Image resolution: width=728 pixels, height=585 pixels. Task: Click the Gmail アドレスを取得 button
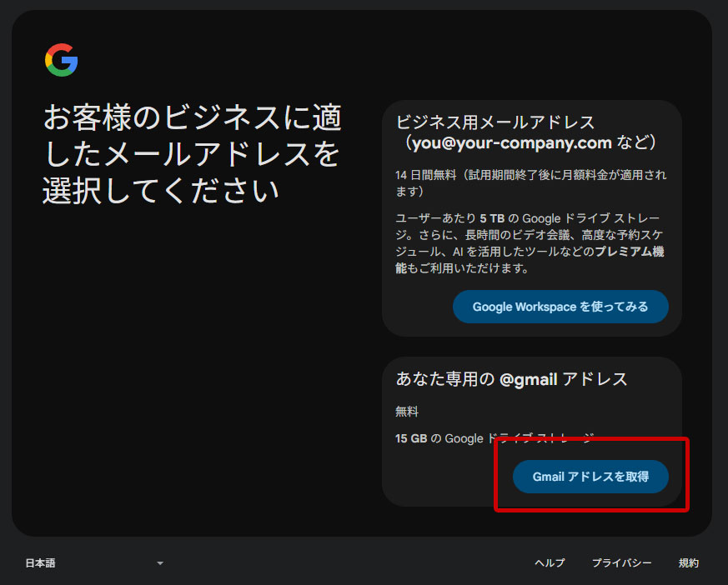click(590, 477)
